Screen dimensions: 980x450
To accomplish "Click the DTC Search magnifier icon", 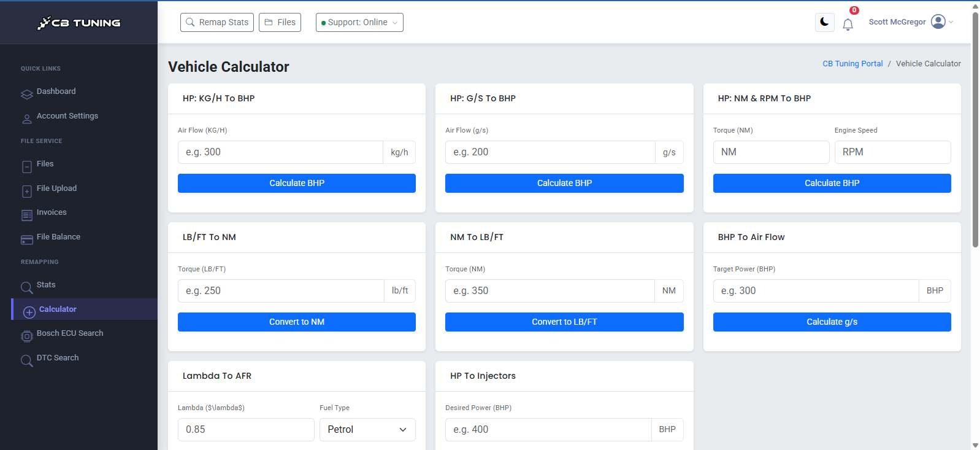I will [x=27, y=361].
